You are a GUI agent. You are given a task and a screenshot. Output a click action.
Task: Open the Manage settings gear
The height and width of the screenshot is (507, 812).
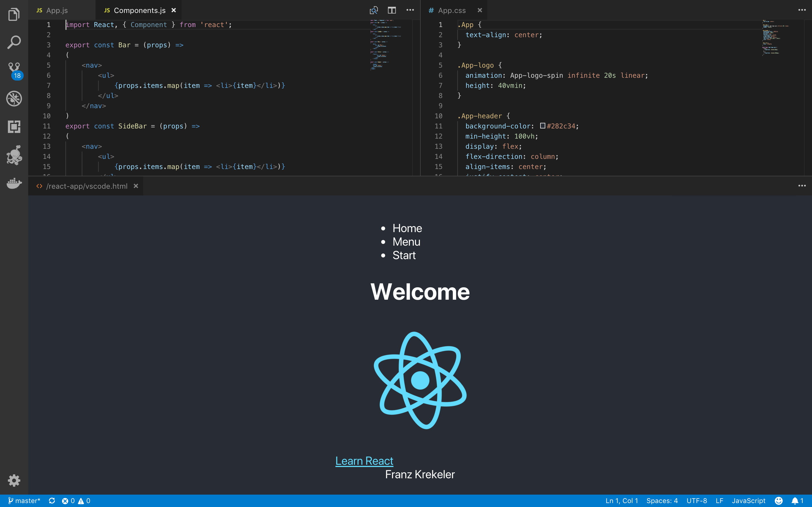(14, 480)
